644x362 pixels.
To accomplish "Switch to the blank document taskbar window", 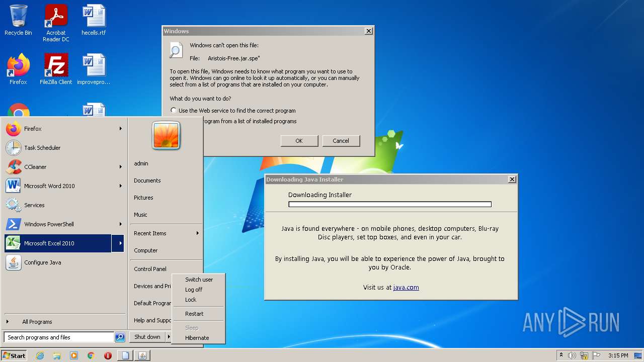I will click(125, 355).
